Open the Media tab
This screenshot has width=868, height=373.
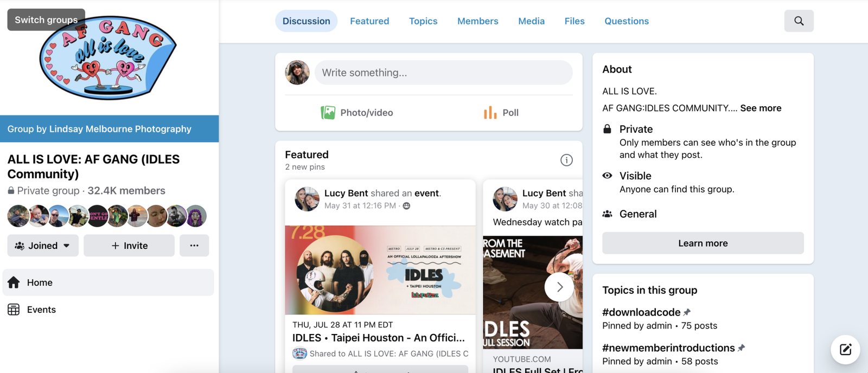531,21
